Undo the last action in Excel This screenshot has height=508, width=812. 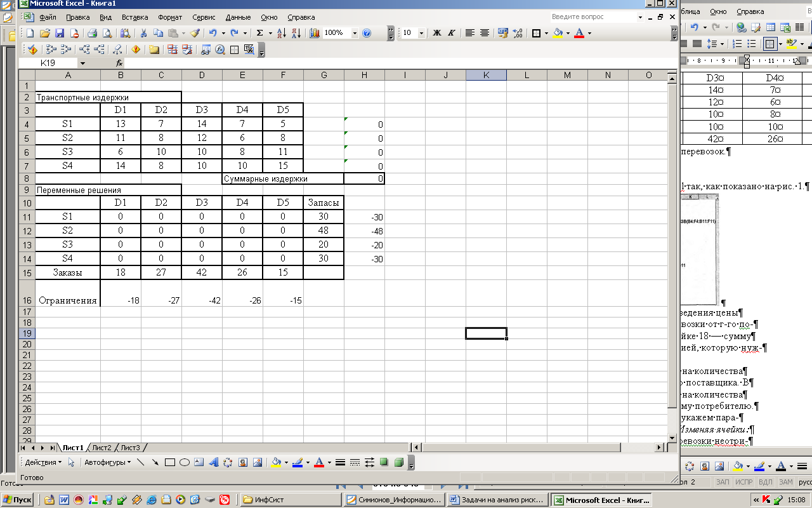point(213,33)
